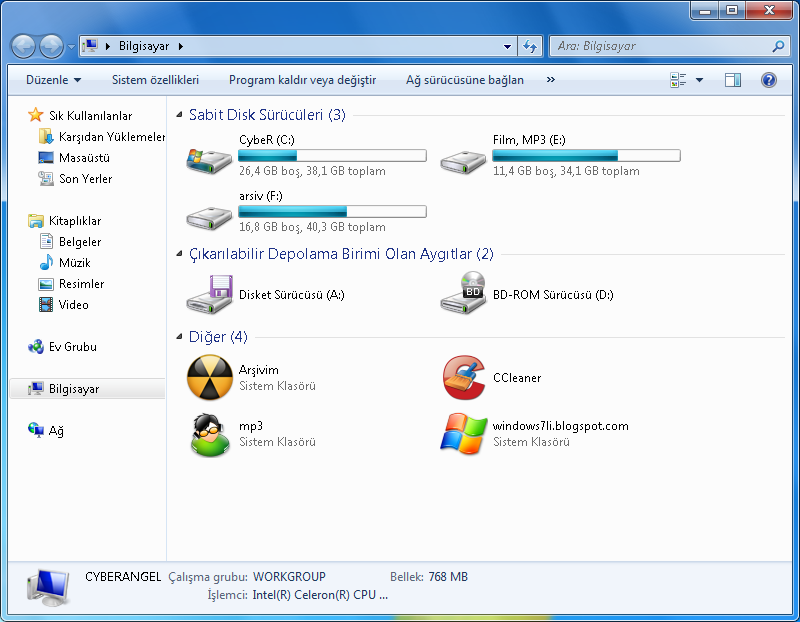Viewport: 800px width, 622px height.
Task: Open the address bar history dropdown
Action: coord(507,46)
